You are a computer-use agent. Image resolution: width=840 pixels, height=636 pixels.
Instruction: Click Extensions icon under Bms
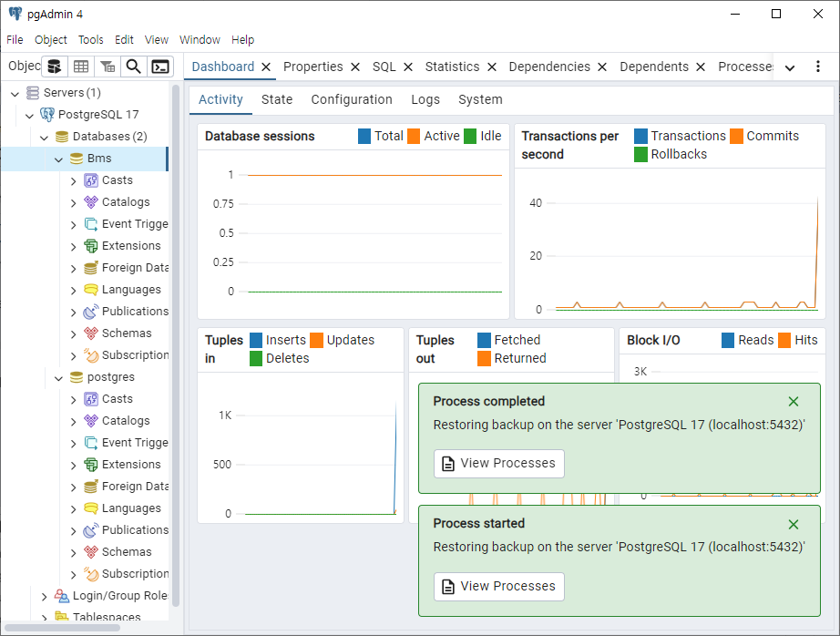pos(91,246)
